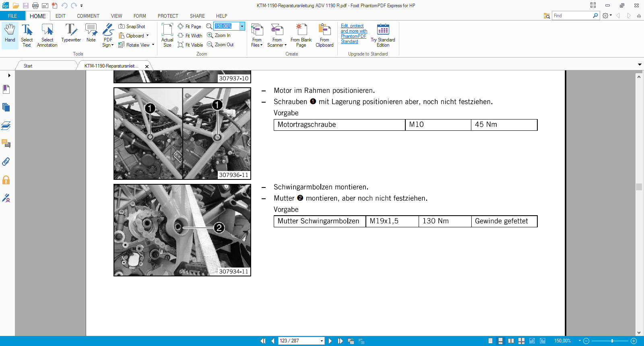This screenshot has height=346, width=644.
Task: Open the Security lock panel
Action: tap(6, 180)
